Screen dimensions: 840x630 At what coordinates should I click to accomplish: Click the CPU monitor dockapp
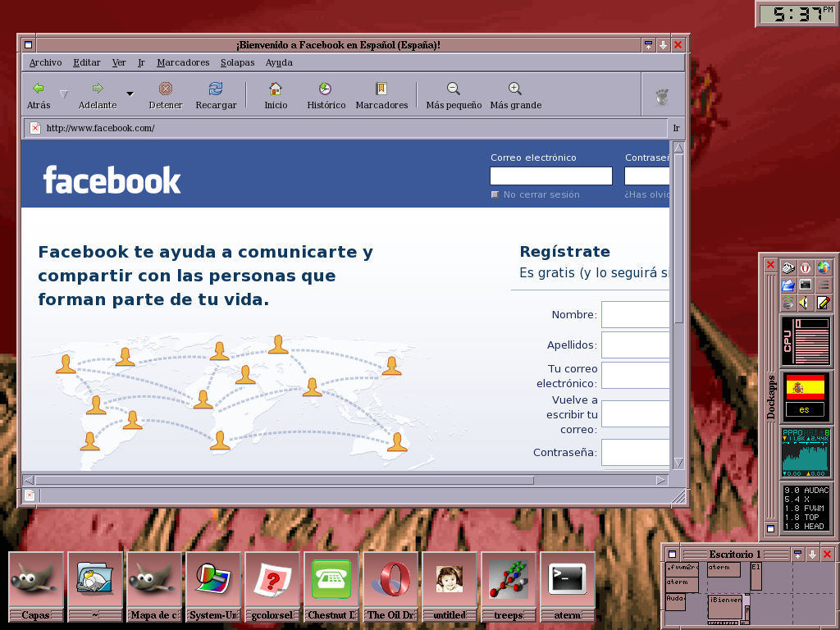[x=805, y=341]
